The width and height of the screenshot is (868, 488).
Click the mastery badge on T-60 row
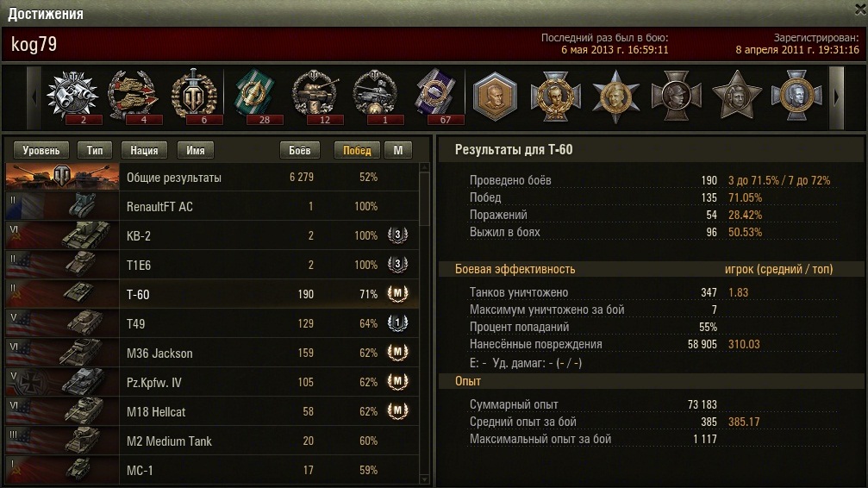point(397,293)
